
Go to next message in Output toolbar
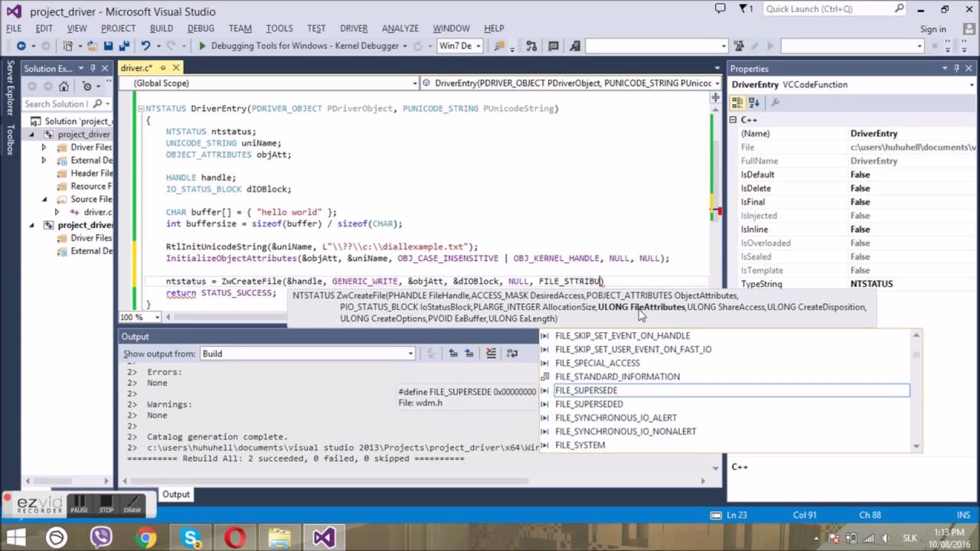point(469,354)
